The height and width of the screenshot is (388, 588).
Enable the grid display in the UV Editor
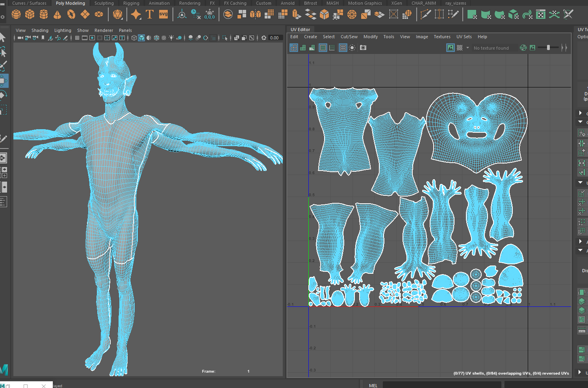(342, 47)
